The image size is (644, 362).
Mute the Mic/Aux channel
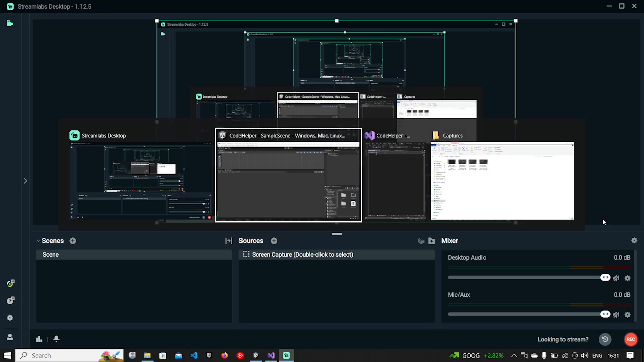(x=616, y=315)
